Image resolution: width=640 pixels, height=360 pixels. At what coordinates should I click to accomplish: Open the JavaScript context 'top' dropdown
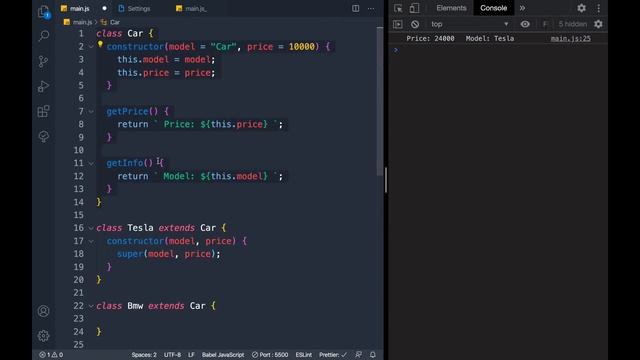470,24
